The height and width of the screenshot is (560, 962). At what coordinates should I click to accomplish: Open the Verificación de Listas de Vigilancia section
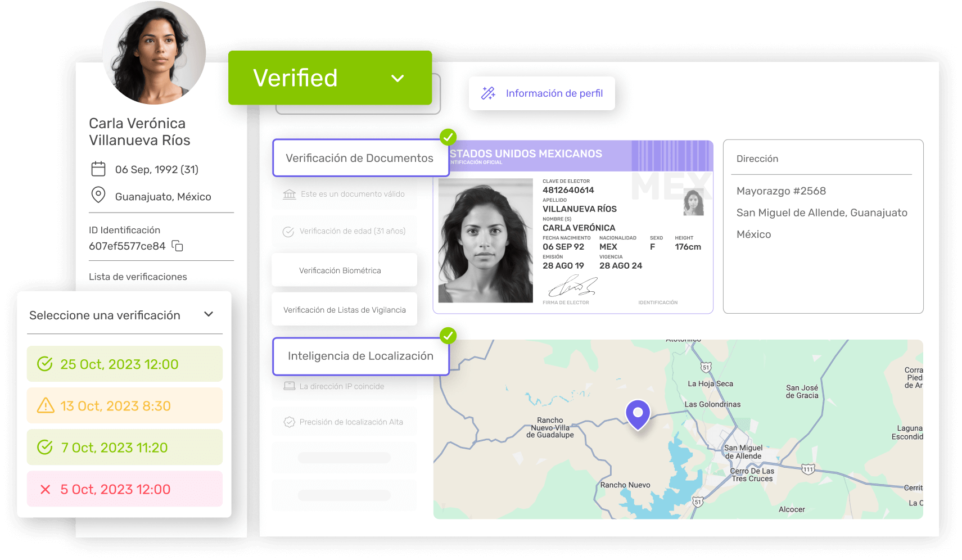344,309
